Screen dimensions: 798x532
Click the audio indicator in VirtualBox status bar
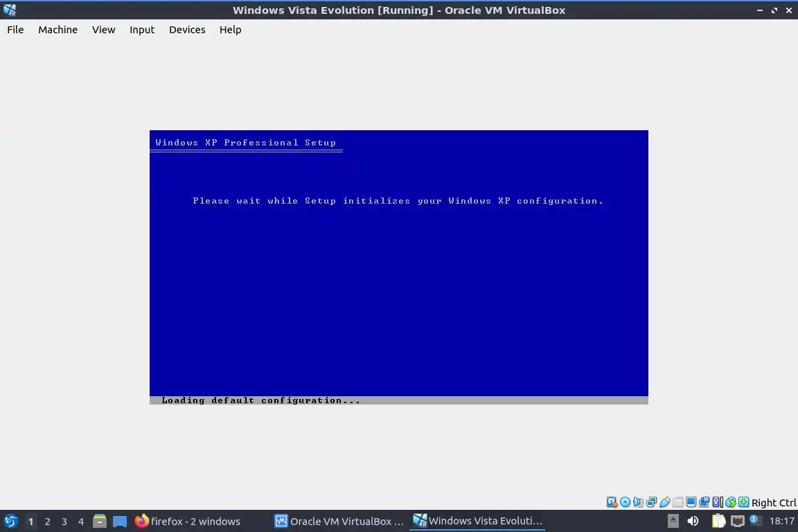[x=638, y=502]
